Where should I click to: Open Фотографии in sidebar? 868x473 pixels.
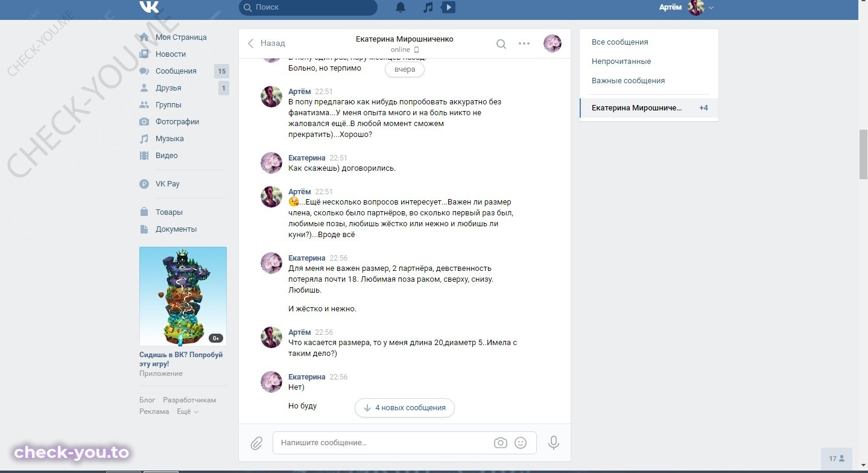177,122
